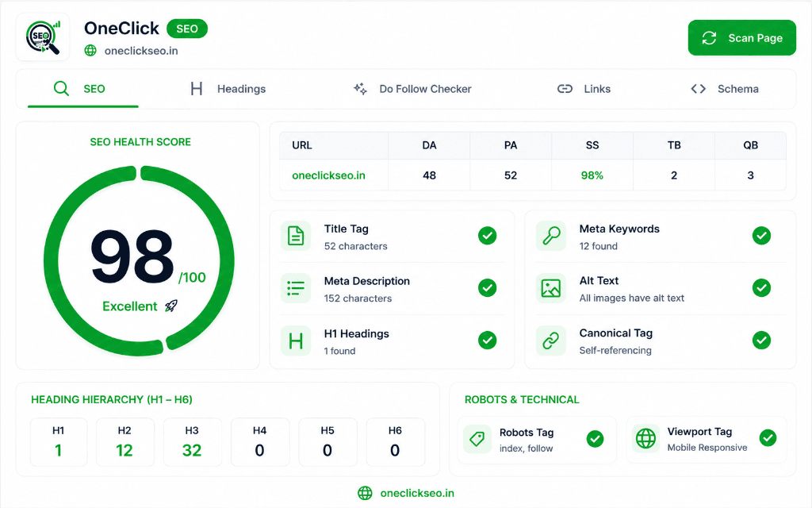Click the Meta Keywords key icon
The image size is (812, 508).
point(551,236)
